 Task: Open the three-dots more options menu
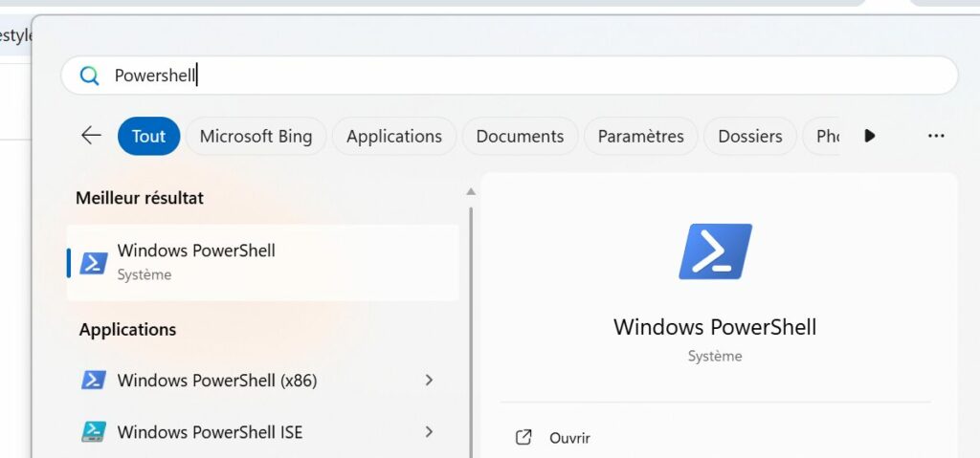point(936,136)
